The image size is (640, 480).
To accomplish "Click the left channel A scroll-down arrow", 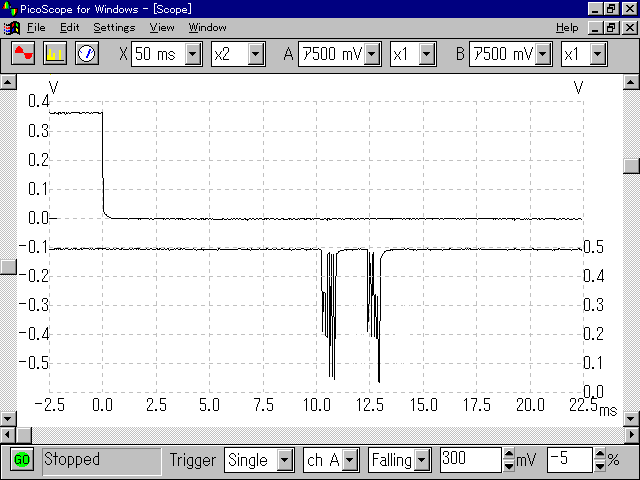I will (x=8, y=418).
